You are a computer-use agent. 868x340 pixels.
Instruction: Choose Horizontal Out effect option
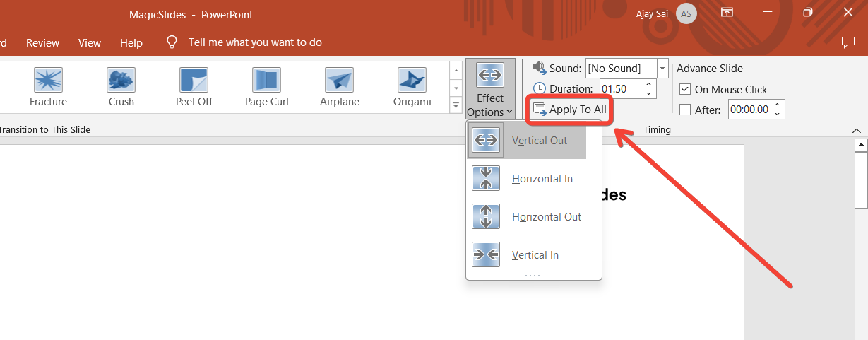click(x=527, y=216)
